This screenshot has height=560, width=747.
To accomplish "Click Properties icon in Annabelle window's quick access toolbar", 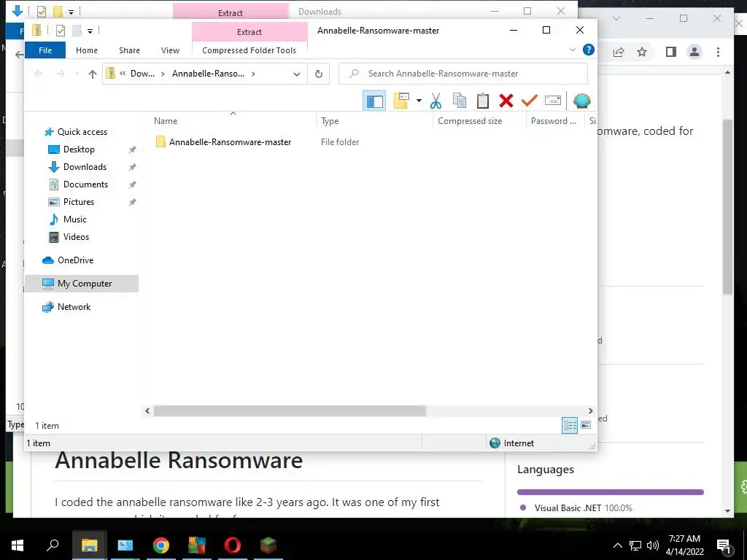I will (60, 31).
